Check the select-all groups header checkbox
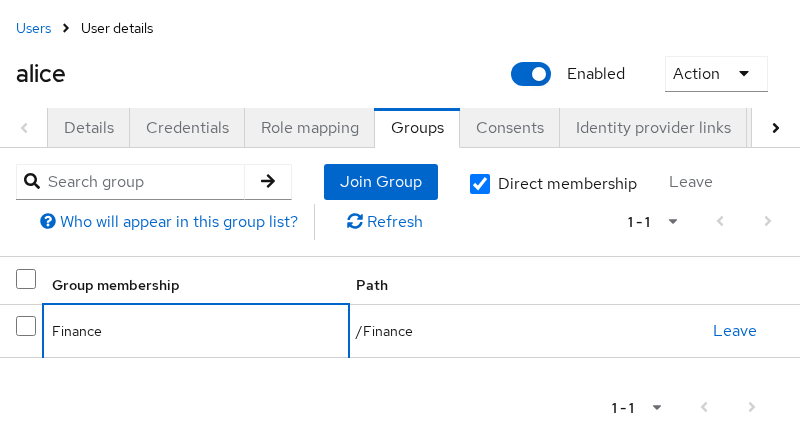Image resolution: width=800 pixels, height=428 pixels. pyautogui.click(x=26, y=279)
